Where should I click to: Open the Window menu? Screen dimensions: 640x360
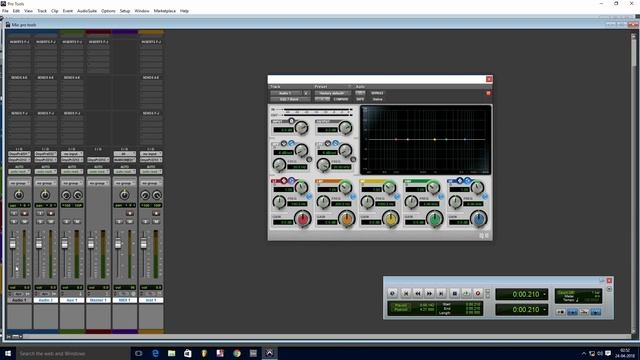(142, 11)
